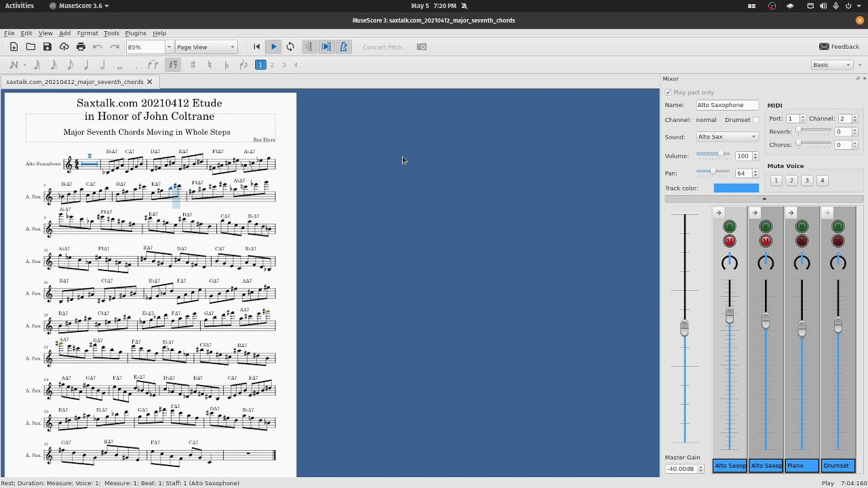Toggle loop playback
This screenshot has width=868, height=488.
290,47
